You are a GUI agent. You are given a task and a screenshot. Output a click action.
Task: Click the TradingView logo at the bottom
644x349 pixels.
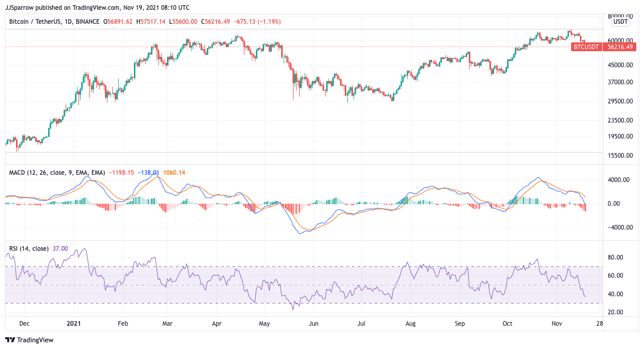coord(29,340)
